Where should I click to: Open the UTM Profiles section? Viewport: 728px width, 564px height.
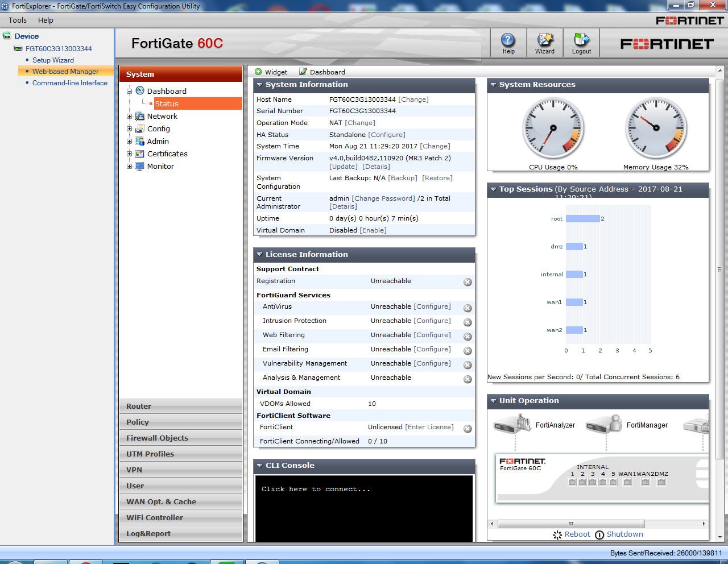point(181,454)
